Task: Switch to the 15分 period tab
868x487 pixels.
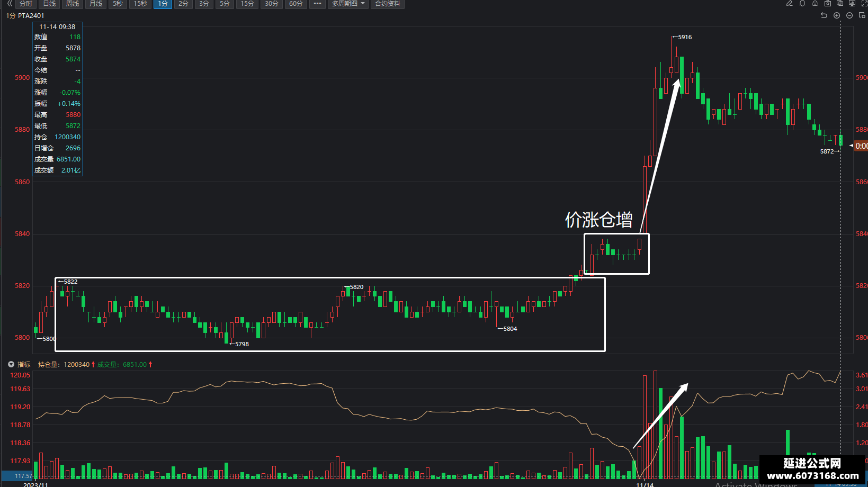Action: point(247,4)
